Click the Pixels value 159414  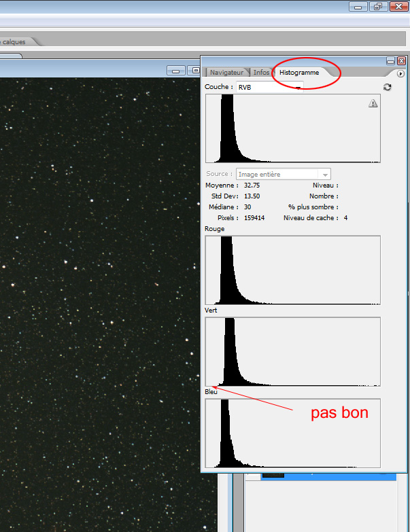tap(254, 218)
